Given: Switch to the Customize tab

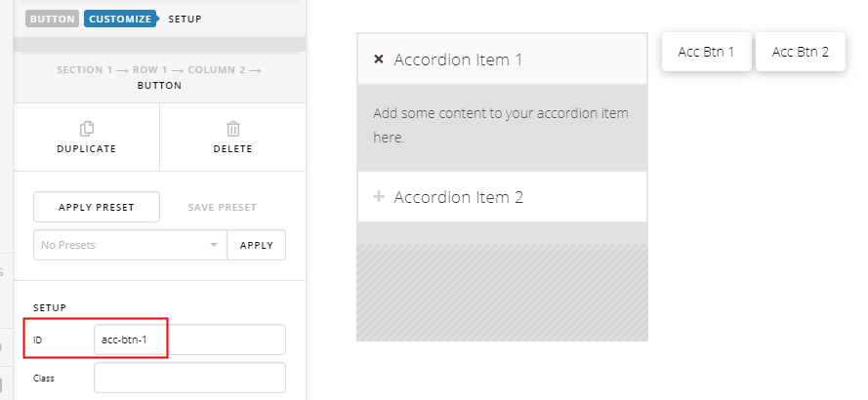Looking at the screenshot, I should [120, 19].
